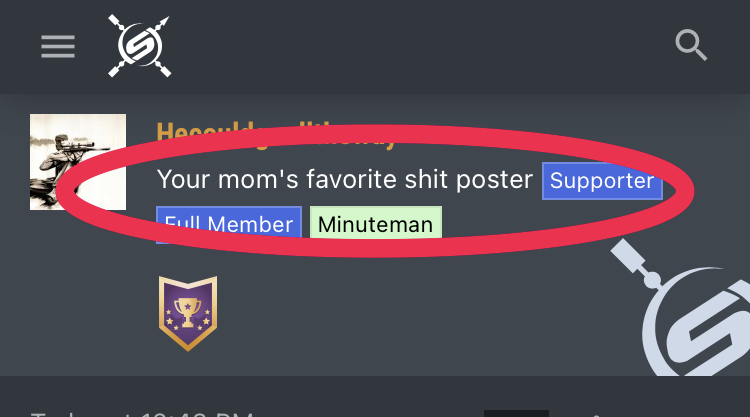Click the Sniper's Hide site logo
This screenshot has width=750, height=417.
(x=140, y=46)
